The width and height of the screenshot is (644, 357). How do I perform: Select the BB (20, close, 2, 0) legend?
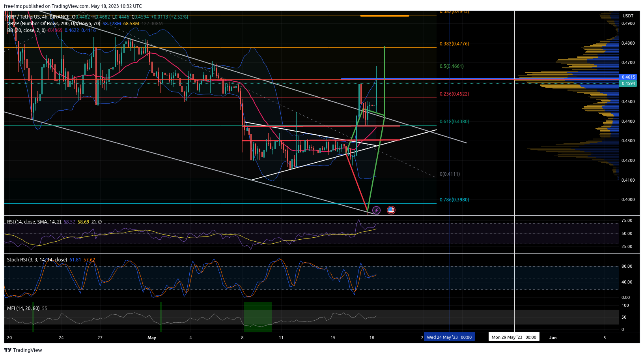26,30
